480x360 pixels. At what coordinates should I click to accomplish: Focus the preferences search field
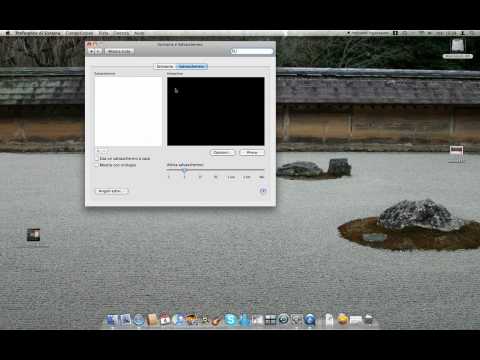point(252,51)
